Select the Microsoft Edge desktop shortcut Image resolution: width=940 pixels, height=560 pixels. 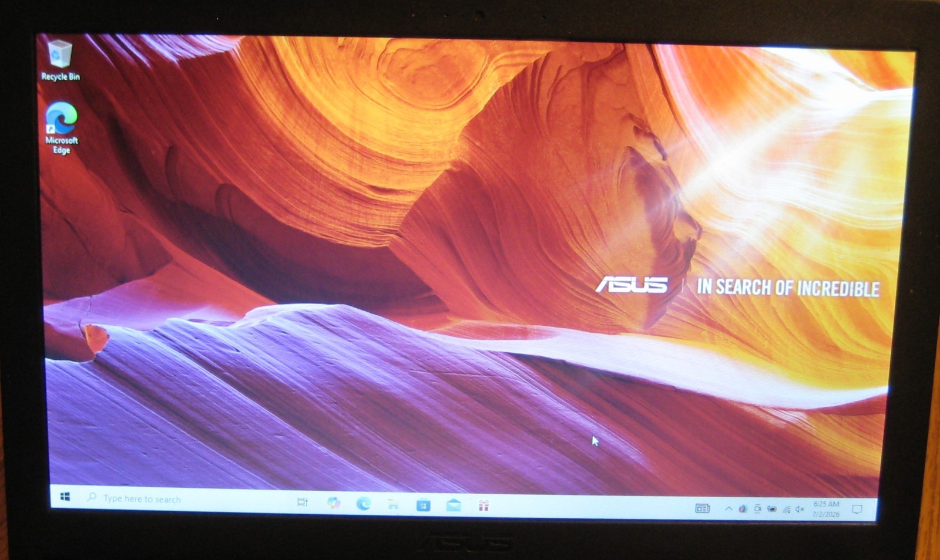(x=61, y=128)
